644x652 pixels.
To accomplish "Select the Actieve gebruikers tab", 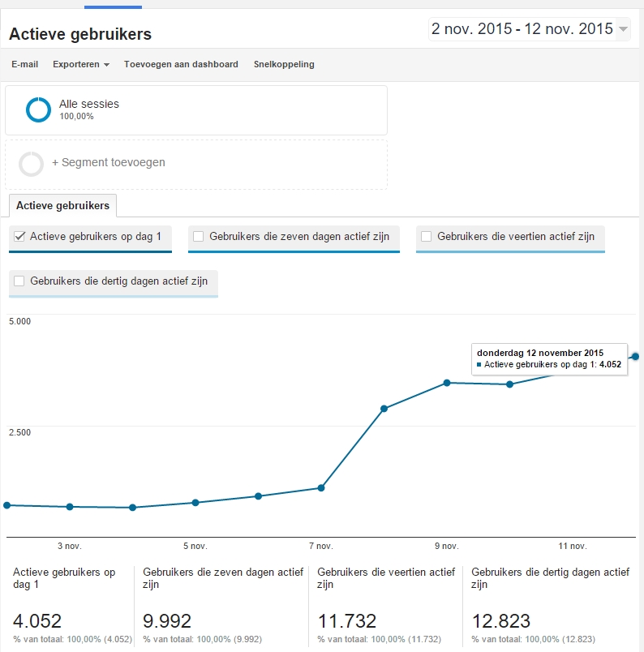I will click(63, 206).
